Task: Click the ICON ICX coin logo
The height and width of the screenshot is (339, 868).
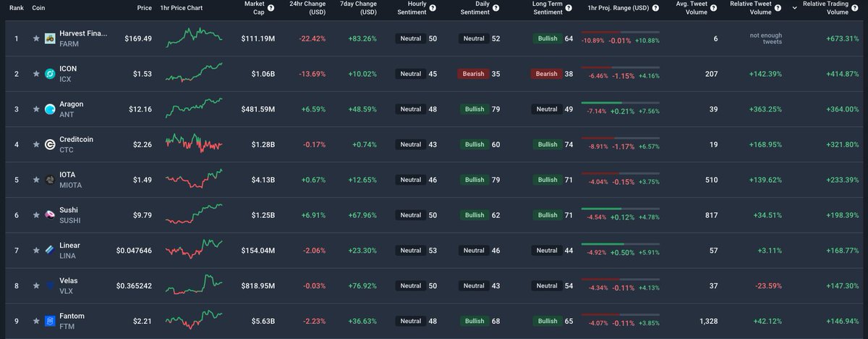Action: coord(51,74)
